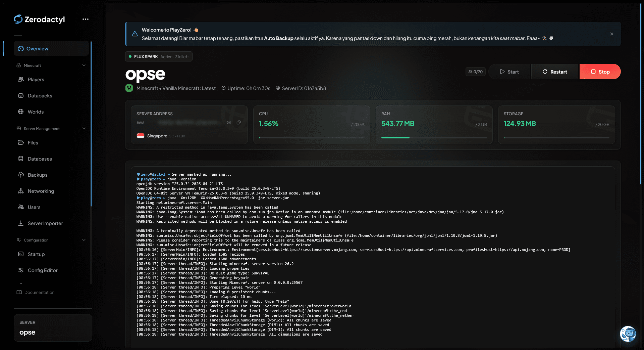644x350 pixels.
Task: Click the Singapore flag icon
Action: [x=141, y=136]
